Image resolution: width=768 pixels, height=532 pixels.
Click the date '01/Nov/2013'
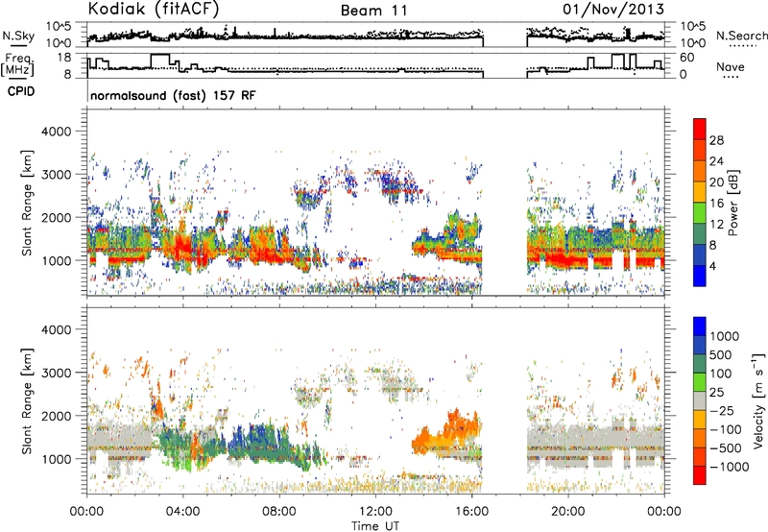(613, 9)
